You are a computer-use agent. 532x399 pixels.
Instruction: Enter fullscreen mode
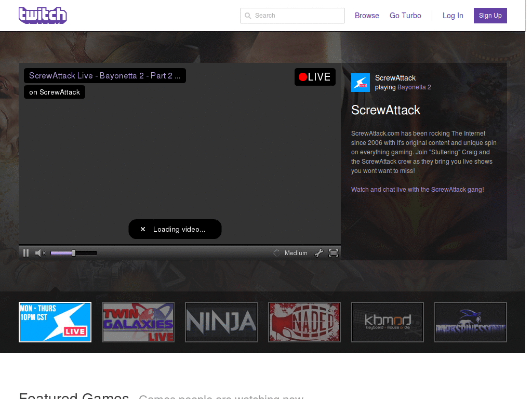[x=334, y=253]
